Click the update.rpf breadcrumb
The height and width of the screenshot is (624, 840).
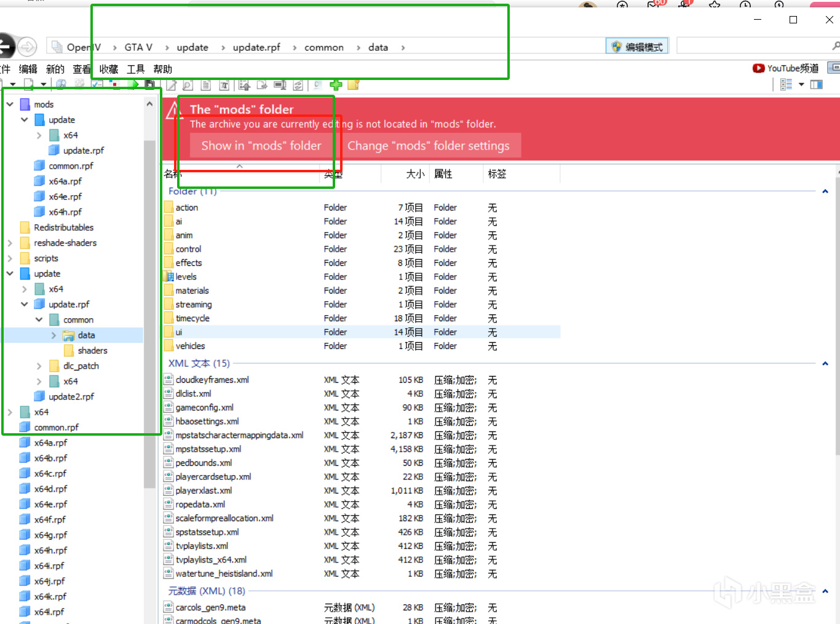256,47
